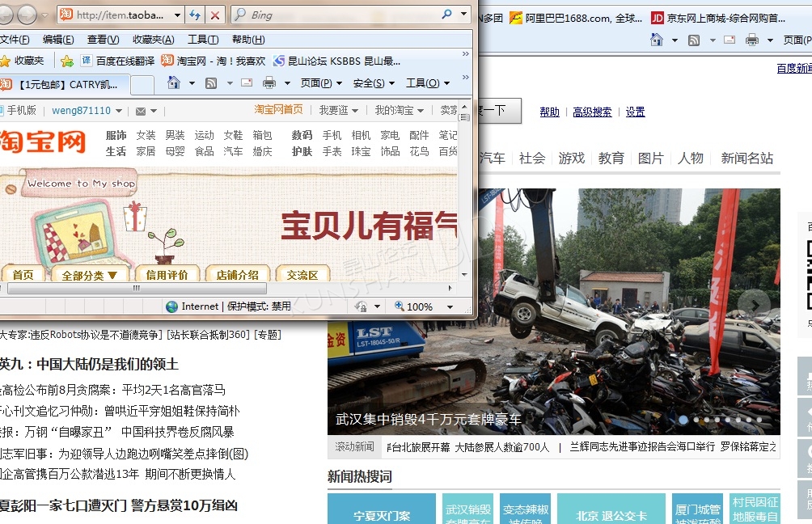Expand the 我的淘宝 dropdown

click(x=421, y=111)
